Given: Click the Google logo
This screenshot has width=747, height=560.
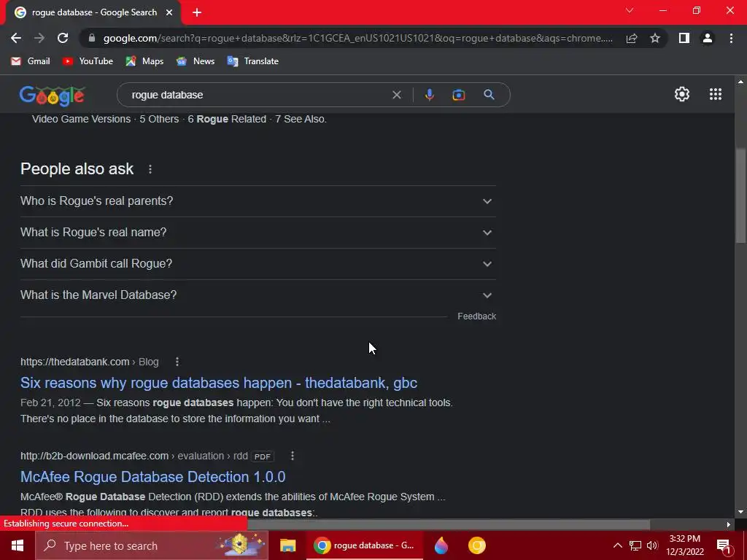Looking at the screenshot, I should 53,96.
